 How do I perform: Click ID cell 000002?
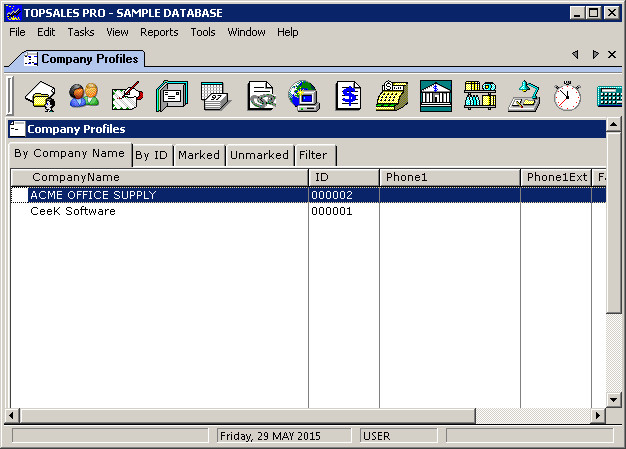coord(344,195)
